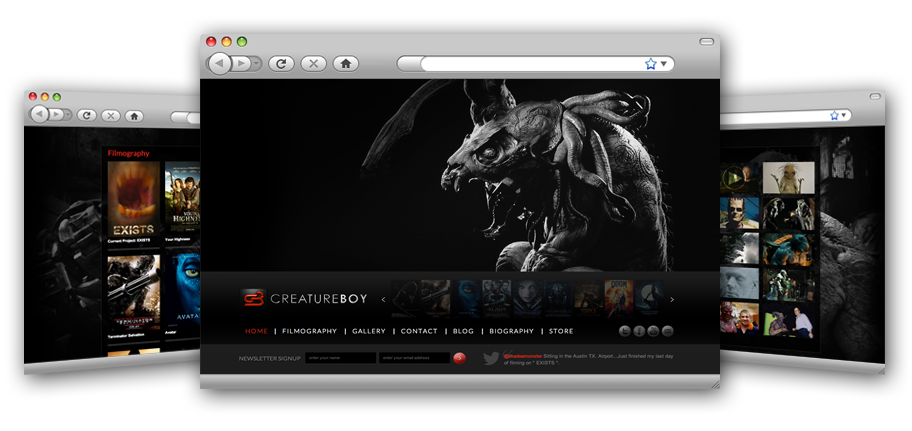Go to home page in left browser window
This screenshot has width=912, height=431.
134,116
